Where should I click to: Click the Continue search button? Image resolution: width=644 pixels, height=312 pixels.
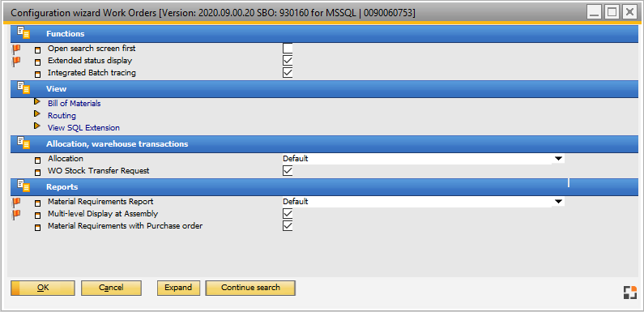(250, 288)
